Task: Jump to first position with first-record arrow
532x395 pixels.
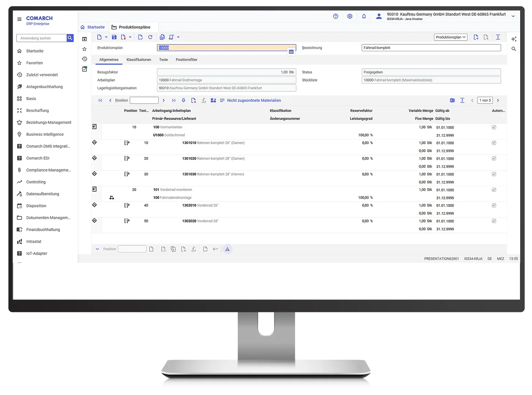Action: 100,101
